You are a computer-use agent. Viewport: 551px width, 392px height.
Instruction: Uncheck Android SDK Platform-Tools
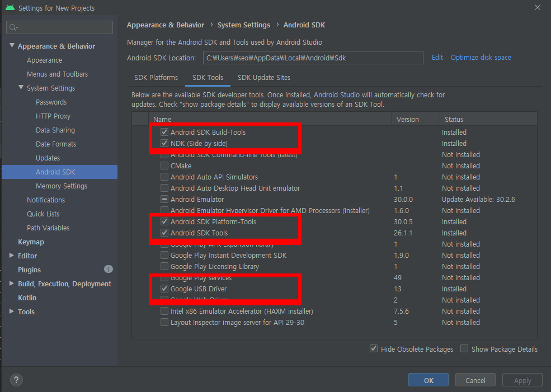click(164, 221)
